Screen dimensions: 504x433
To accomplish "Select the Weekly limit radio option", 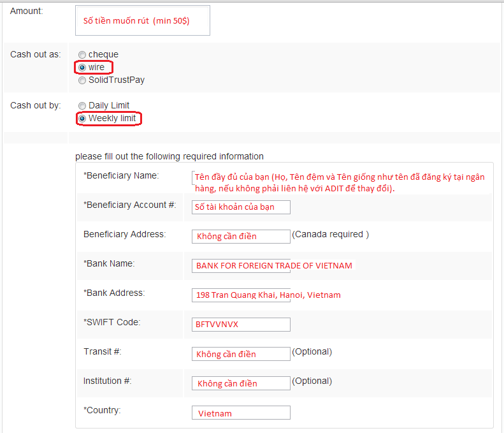I will point(82,119).
